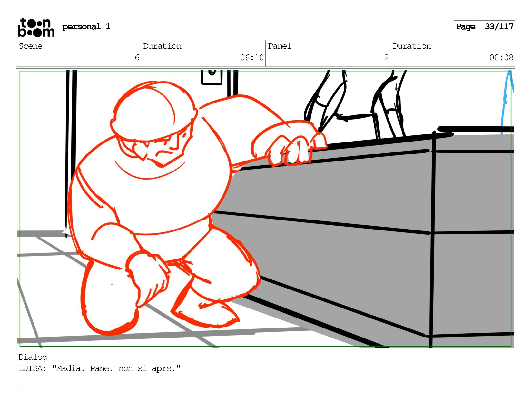Click the 'Page 33/117' box
The width and height of the screenshot is (532, 411).
pyautogui.click(x=484, y=27)
